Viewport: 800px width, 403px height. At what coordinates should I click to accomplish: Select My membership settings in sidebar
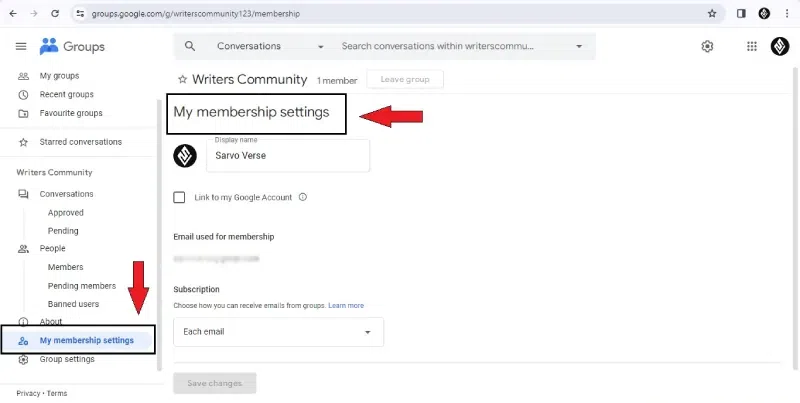tap(79, 340)
